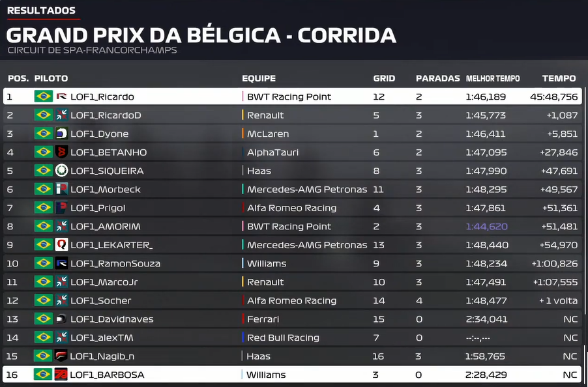The height and width of the screenshot is (387, 588).
Task: Click the Brazil flag in LOF1_Morbeck's row
Action: point(44,189)
